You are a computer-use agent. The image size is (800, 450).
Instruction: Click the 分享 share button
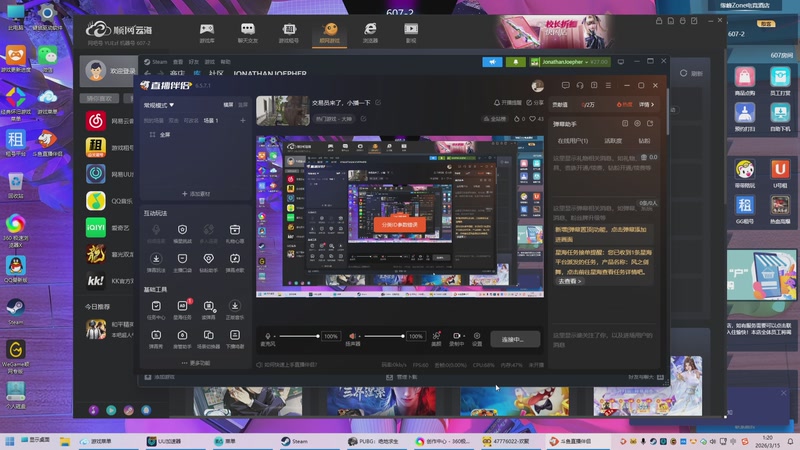tap(535, 103)
